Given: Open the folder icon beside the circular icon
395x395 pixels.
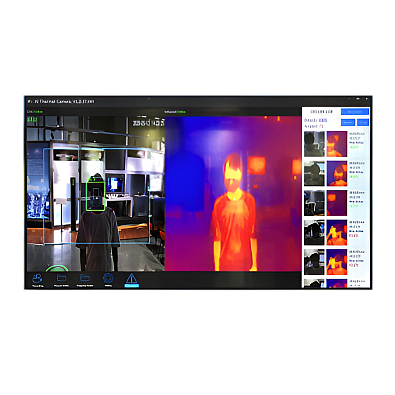Looking at the screenshot, I should tap(85, 278).
